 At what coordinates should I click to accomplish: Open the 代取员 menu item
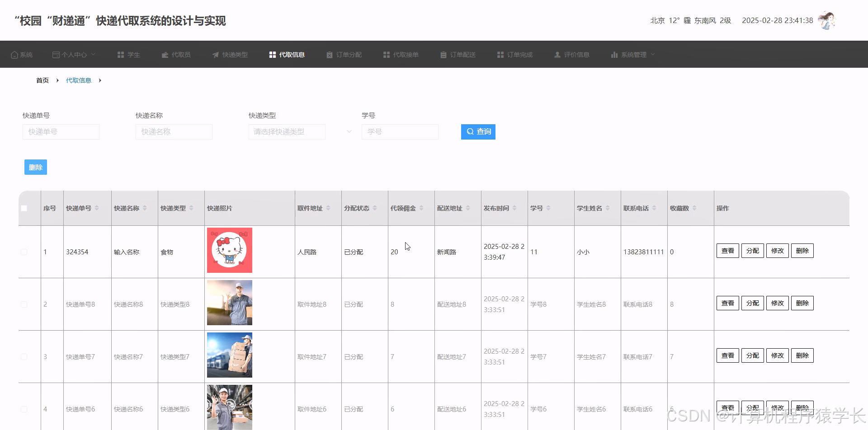click(x=176, y=55)
